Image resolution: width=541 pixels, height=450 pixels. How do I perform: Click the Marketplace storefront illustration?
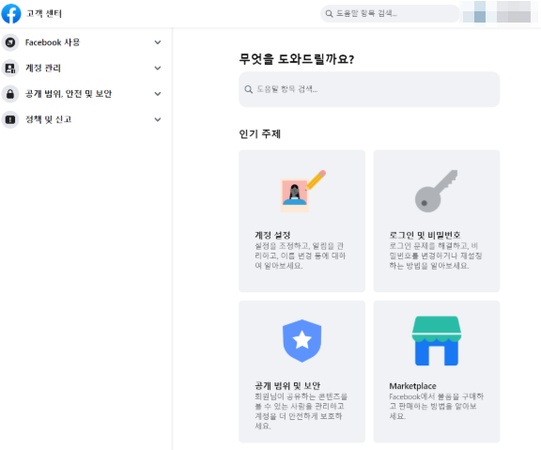coord(436,341)
